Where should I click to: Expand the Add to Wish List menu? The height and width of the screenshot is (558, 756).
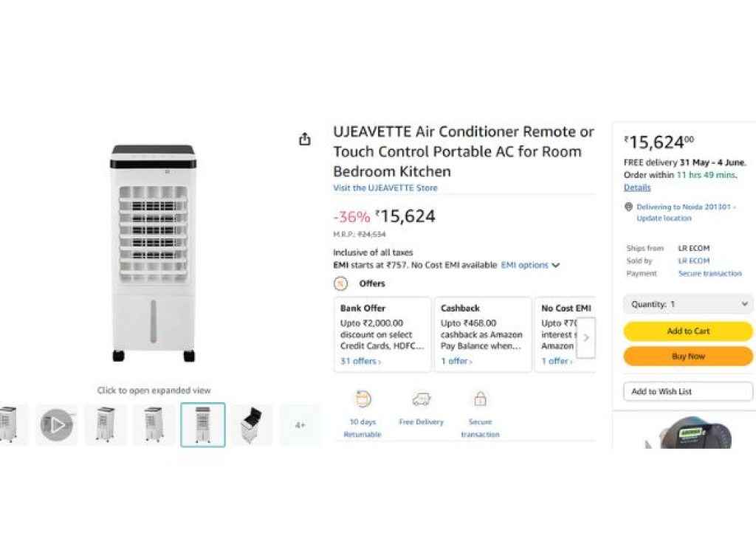point(688,391)
